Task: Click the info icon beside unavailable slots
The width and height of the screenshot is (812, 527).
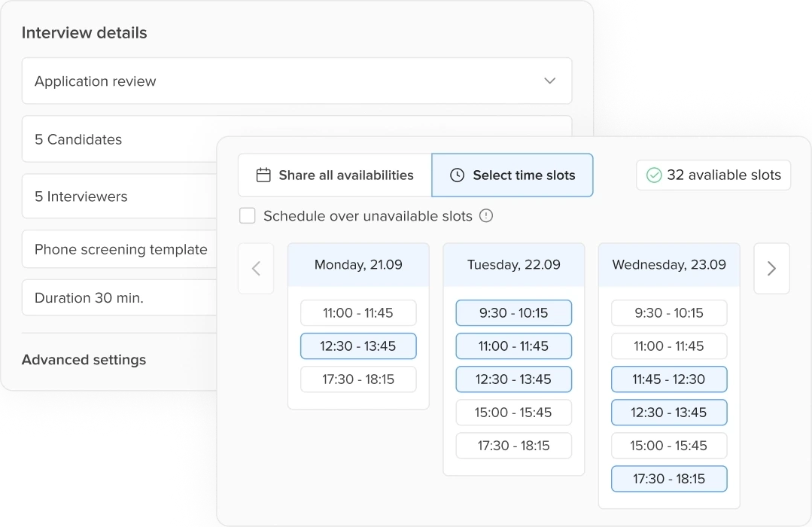Action: pyautogui.click(x=486, y=216)
